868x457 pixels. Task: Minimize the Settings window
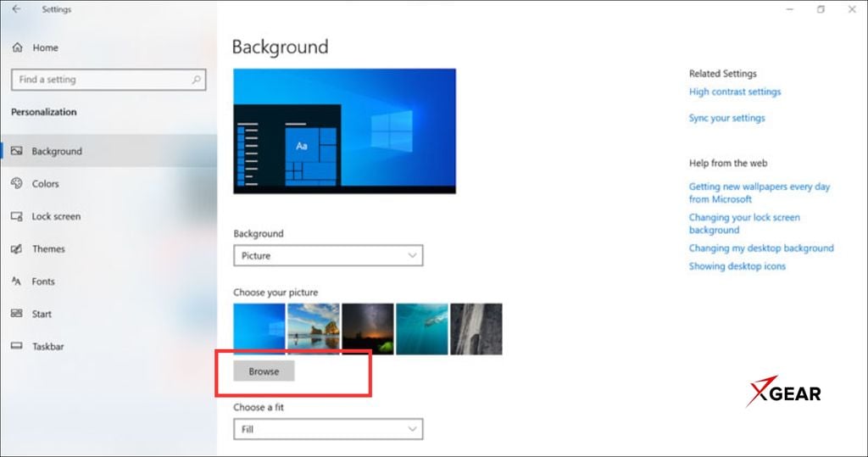click(789, 9)
